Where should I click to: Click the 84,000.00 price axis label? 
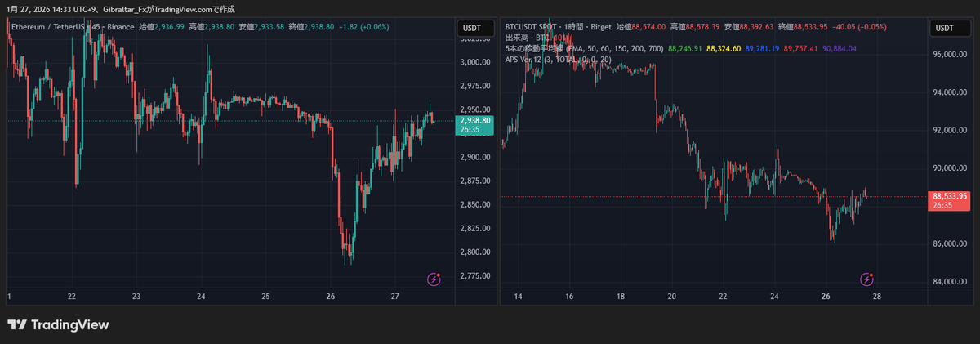[950, 282]
